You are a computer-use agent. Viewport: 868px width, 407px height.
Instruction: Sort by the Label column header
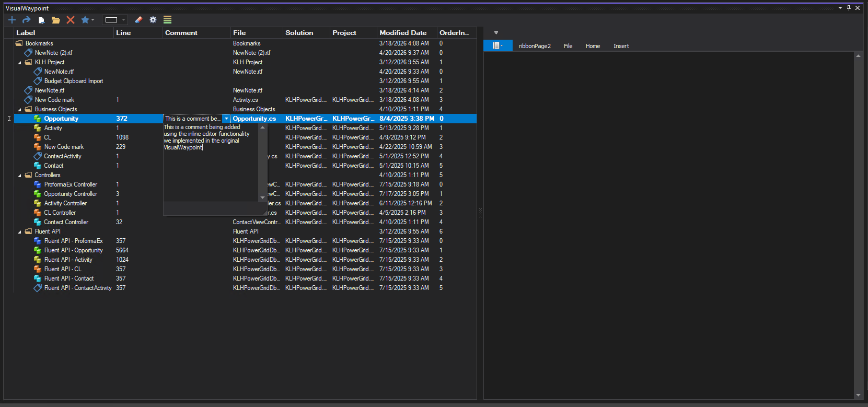click(x=63, y=32)
